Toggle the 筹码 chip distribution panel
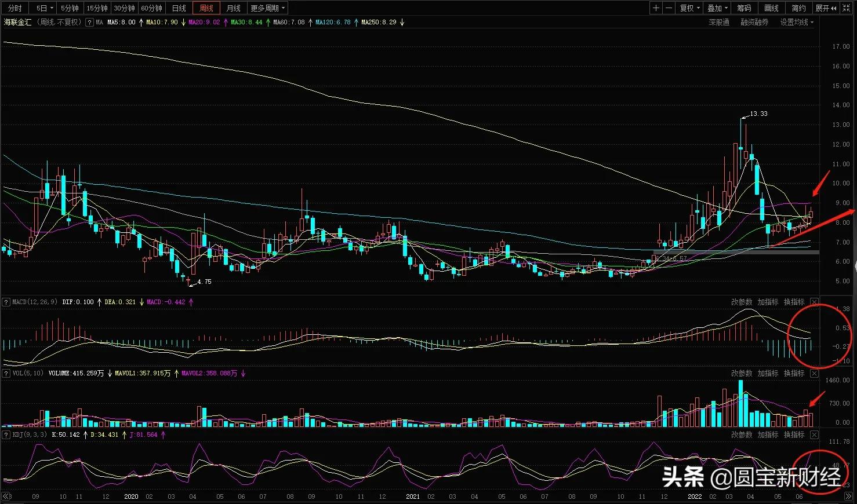The height and width of the screenshot is (504, 857). click(x=744, y=8)
